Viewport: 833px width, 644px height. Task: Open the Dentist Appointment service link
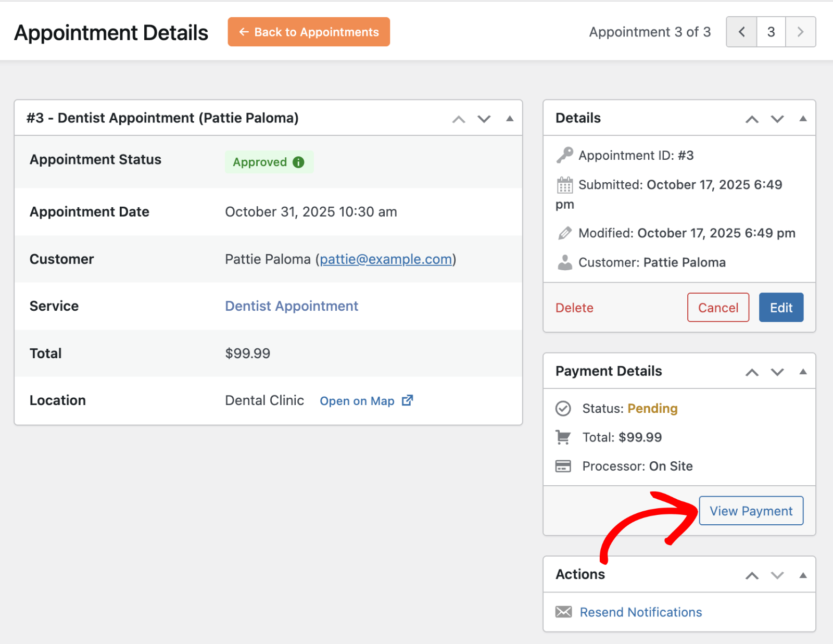click(x=291, y=306)
